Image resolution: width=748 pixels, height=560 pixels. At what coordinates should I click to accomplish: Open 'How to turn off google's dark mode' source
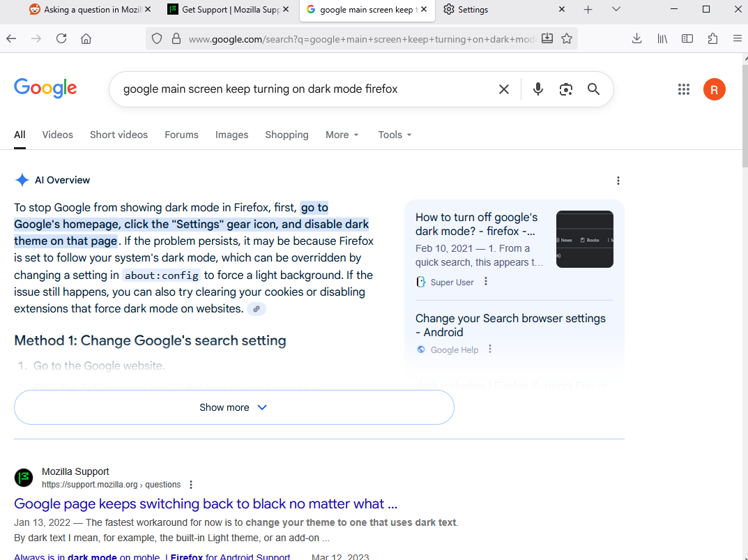pyautogui.click(x=477, y=225)
